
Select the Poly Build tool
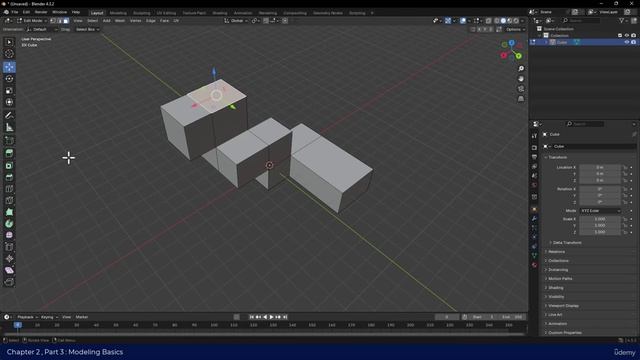(9, 212)
